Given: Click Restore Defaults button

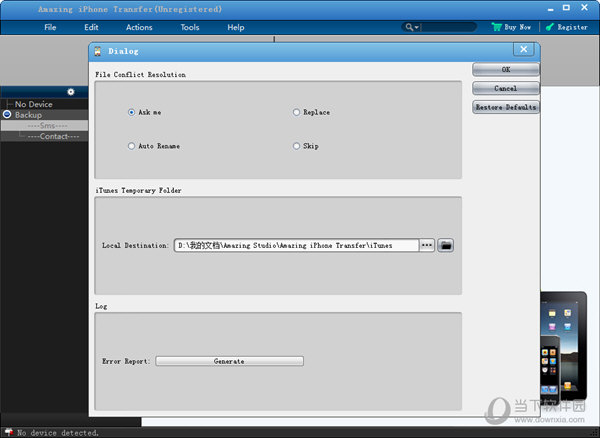Looking at the screenshot, I should coord(505,107).
